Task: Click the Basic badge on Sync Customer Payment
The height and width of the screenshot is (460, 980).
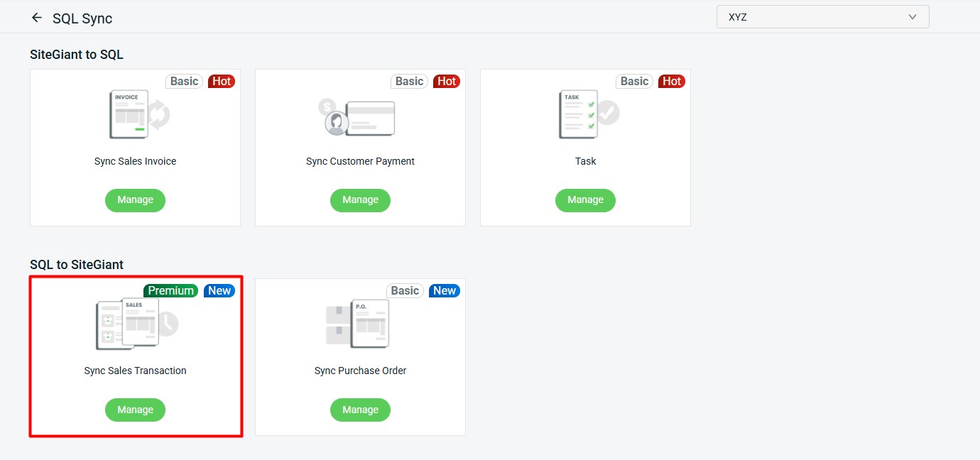Action: tap(409, 81)
